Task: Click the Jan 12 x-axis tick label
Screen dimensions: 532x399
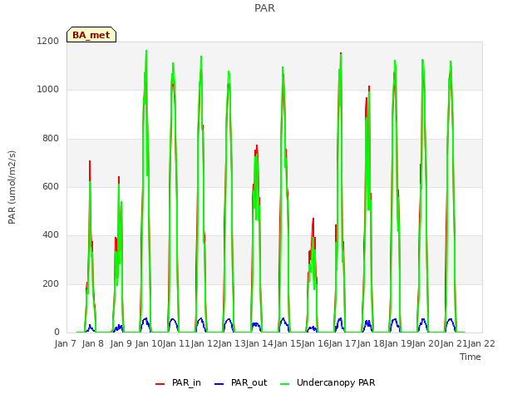Action: tap(204, 343)
